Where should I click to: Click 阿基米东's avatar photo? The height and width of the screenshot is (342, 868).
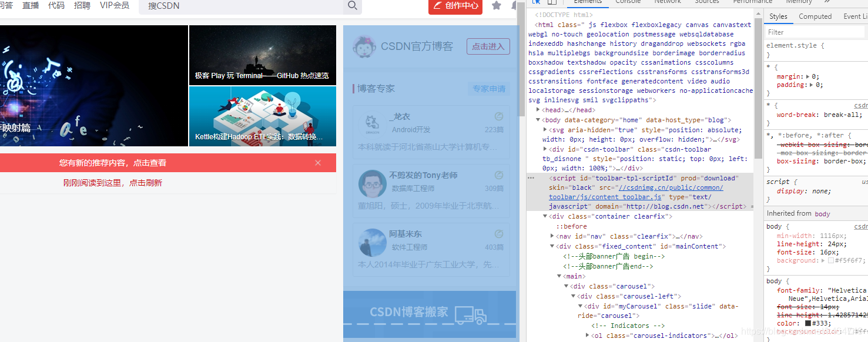coord(372,242)
